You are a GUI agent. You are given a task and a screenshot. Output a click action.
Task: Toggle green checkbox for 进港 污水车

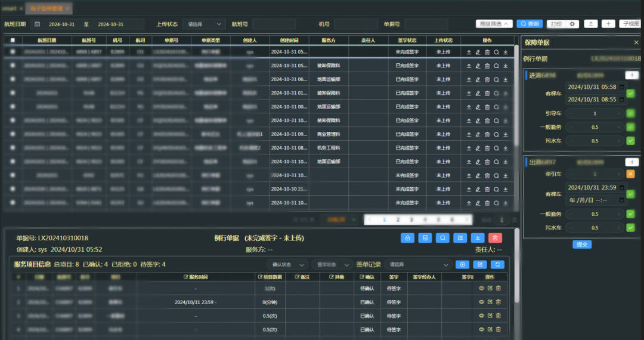pos(630,141)
